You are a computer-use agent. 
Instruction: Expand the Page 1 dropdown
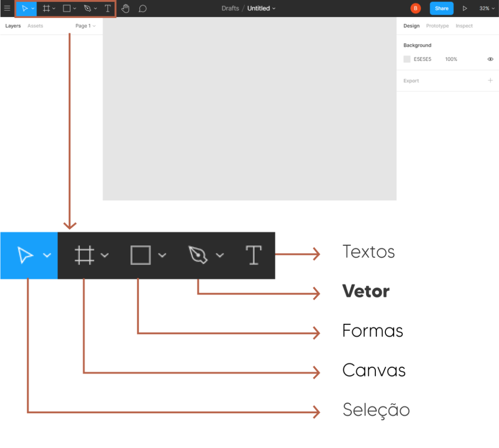coord(85,26)
